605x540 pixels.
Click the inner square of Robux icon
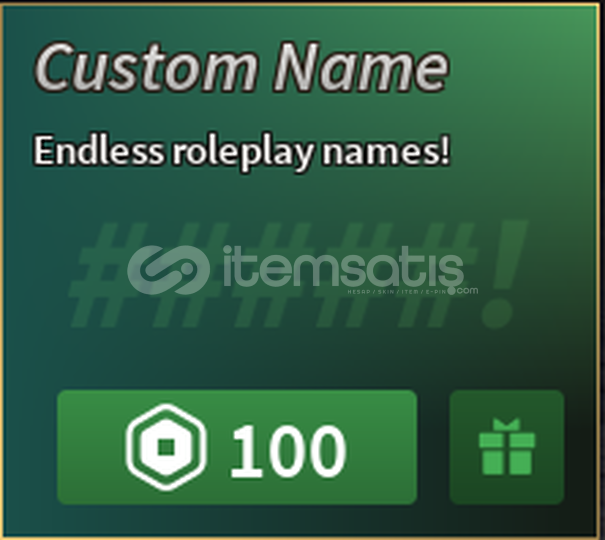pyautogui.click(x=166, y=447)
